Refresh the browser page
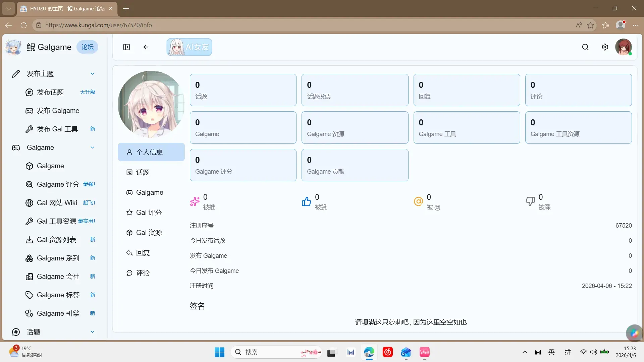This screenshot has width=644, height=362. tap(23, 25)
